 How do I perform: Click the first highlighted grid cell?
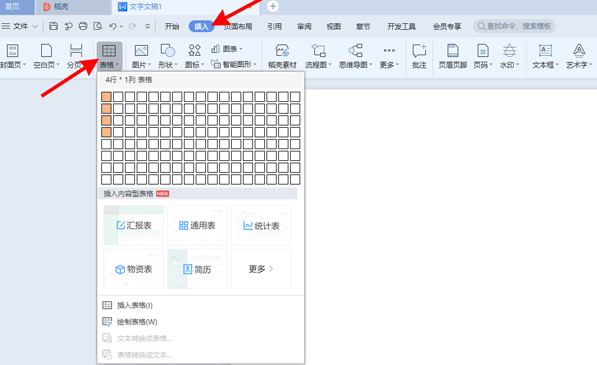tap(106, 97)
